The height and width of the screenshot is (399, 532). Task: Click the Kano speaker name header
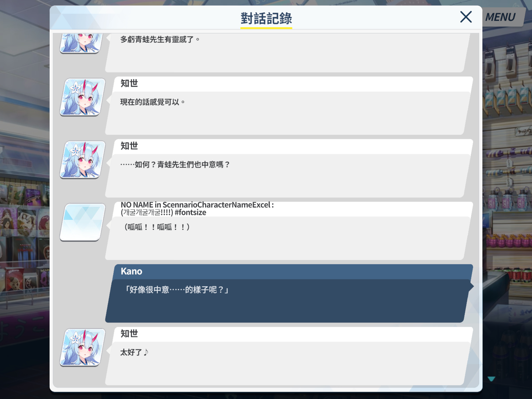[x=131, y=271]
